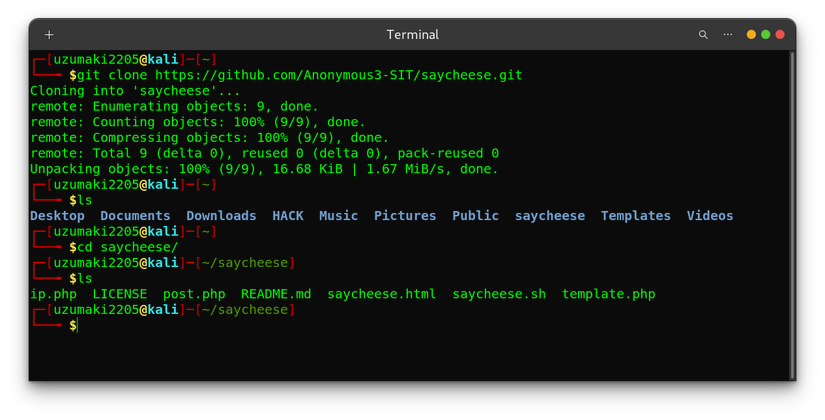Click the Terminal title text

click(x=412, y=35)
